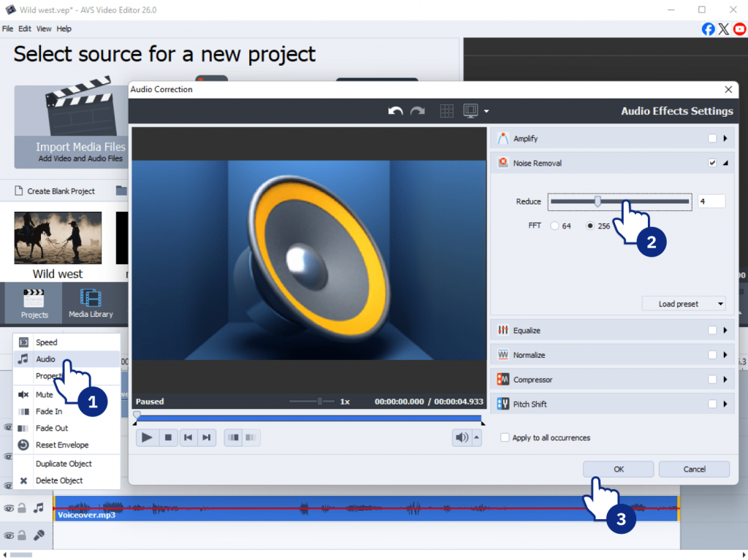Confirm with the OK button
The height and width of the screenshot is (560, 748).
coord(618,469)
